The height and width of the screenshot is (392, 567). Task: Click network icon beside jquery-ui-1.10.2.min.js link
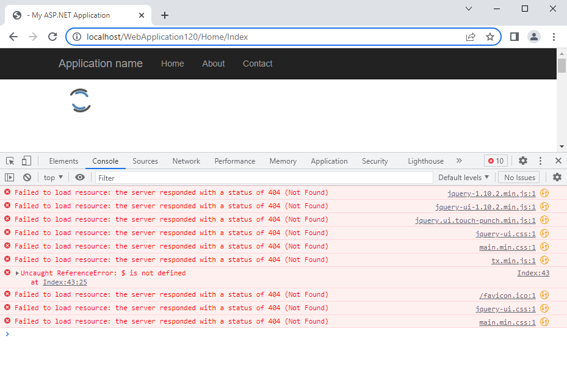(544, 206)
